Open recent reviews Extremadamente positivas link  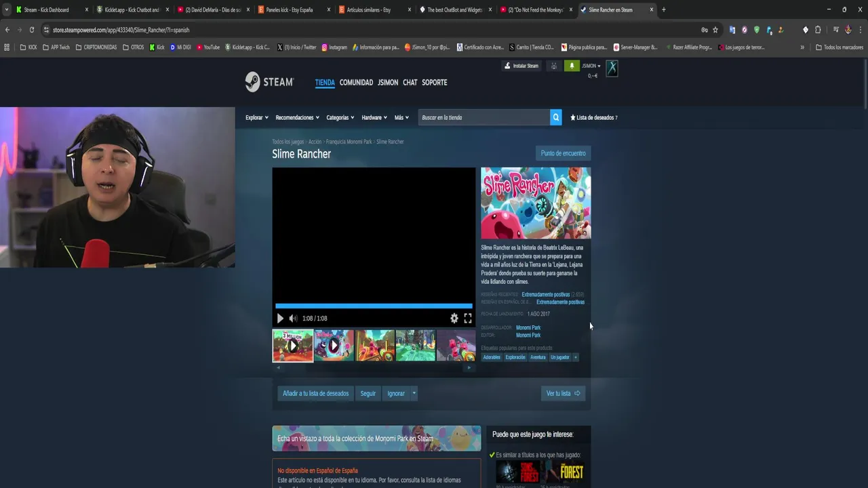[x=546, y=295]
